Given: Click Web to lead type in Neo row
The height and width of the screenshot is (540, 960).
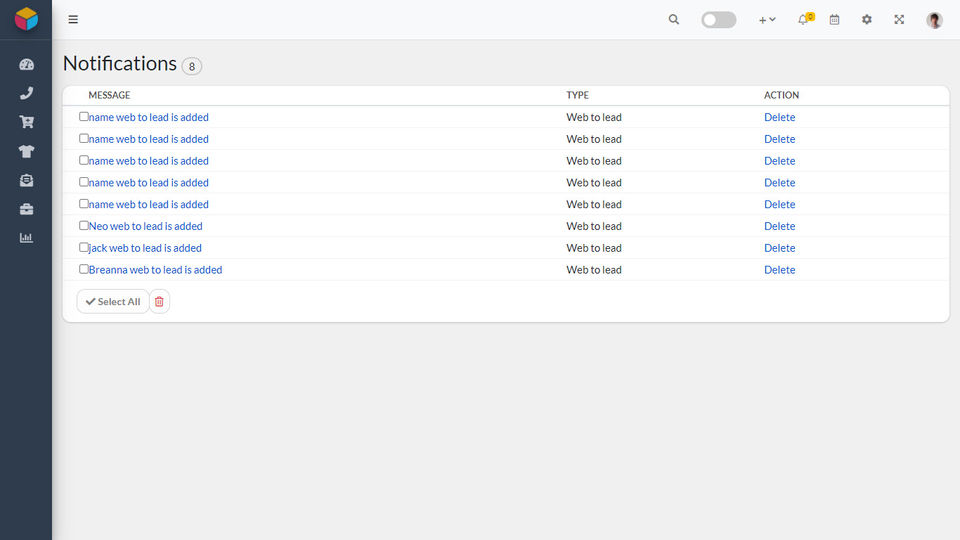Looking at the screenshot, I should 594,226.
